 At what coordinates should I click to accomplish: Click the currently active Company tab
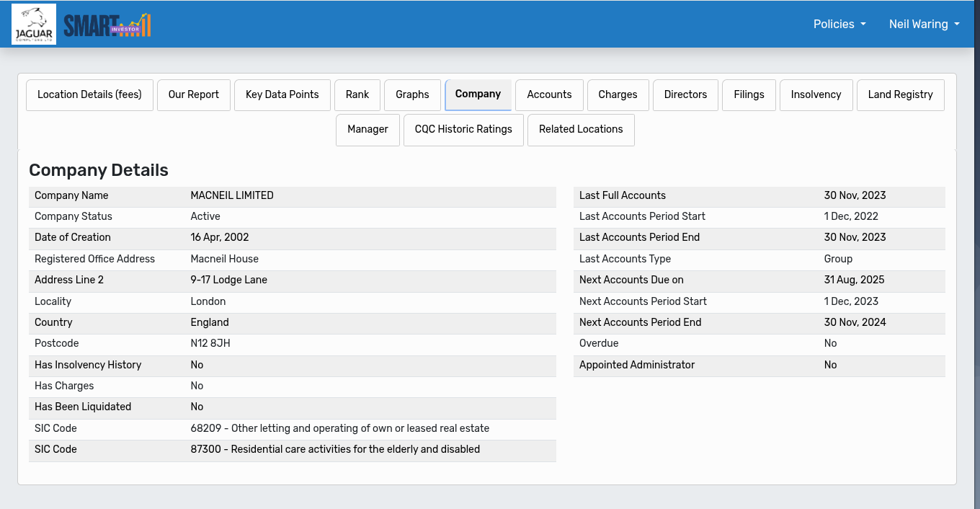click(x=478, y=94)
